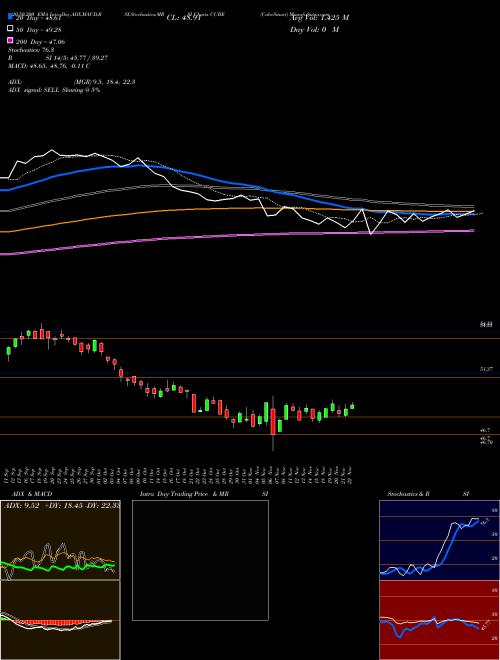Click the 'CL: 48.91' closing price label
The height and width of the screenshot is (660, 500).
pos(184,18)
